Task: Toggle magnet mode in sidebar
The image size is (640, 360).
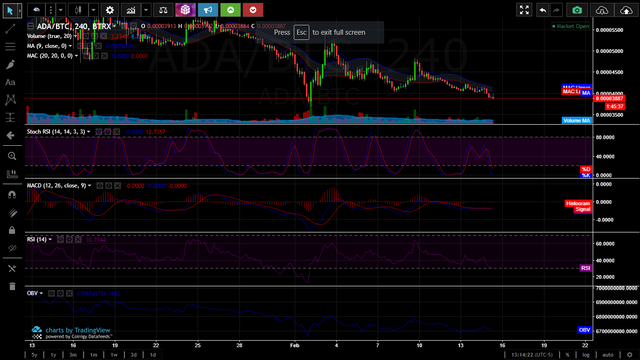Action: 12,195
